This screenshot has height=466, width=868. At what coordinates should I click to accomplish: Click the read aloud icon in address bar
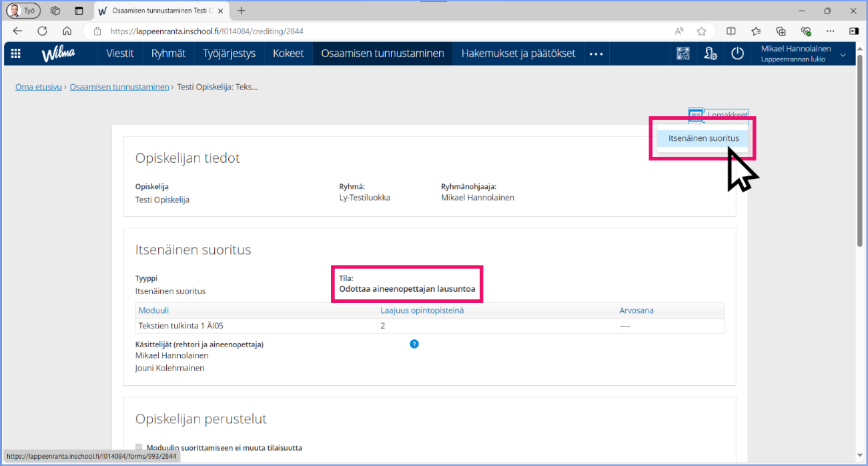(x=679, y=31)
